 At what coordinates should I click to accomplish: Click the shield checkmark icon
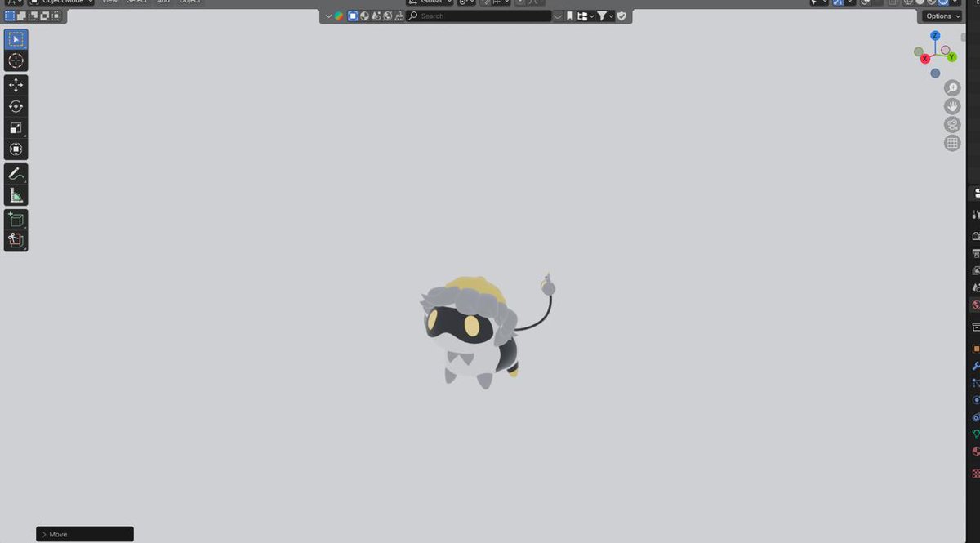[621, 16]
